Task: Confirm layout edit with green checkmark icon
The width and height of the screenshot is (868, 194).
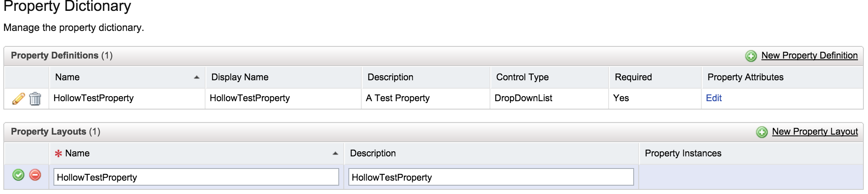Action: point(18,175)
